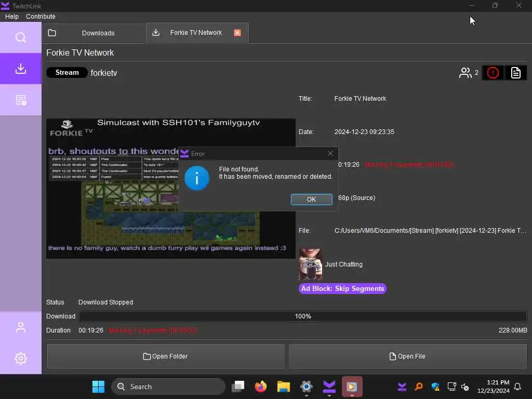Open the Account page in sidebar
532x399 pixels.
[21, 327]
